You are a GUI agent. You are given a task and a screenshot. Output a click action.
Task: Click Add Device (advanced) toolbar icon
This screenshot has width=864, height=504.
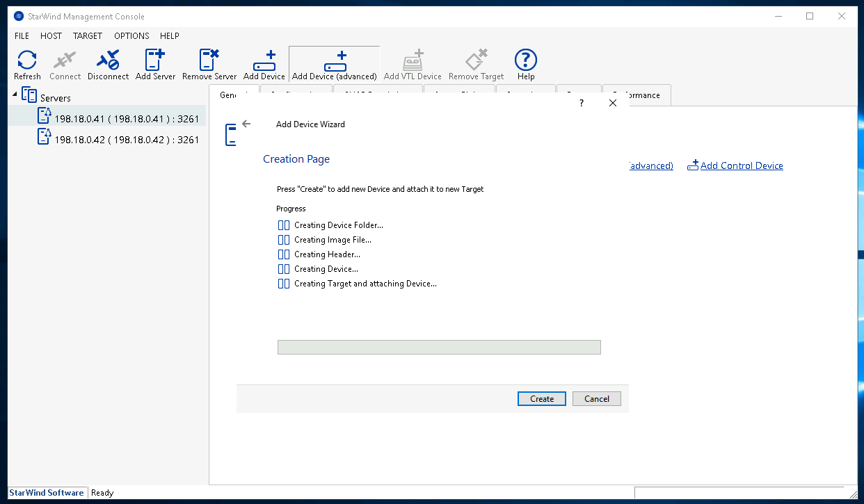coord(334,65)
